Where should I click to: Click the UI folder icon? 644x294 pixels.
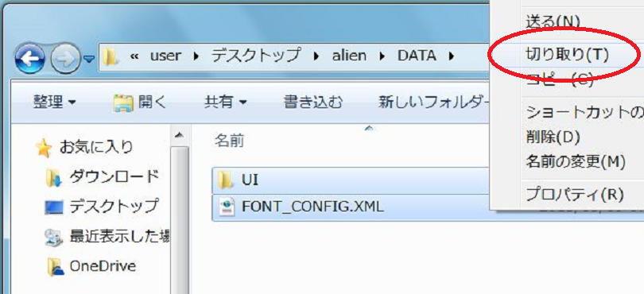pos(226,180)
